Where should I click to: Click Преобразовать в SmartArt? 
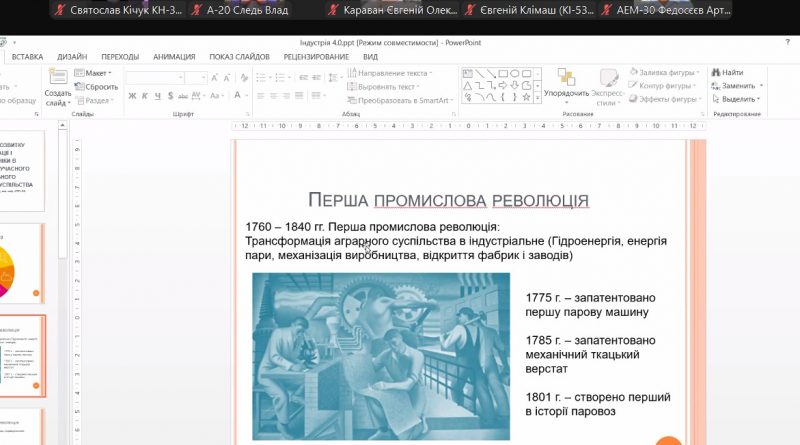pyautogui.click(x=401, y=101)
